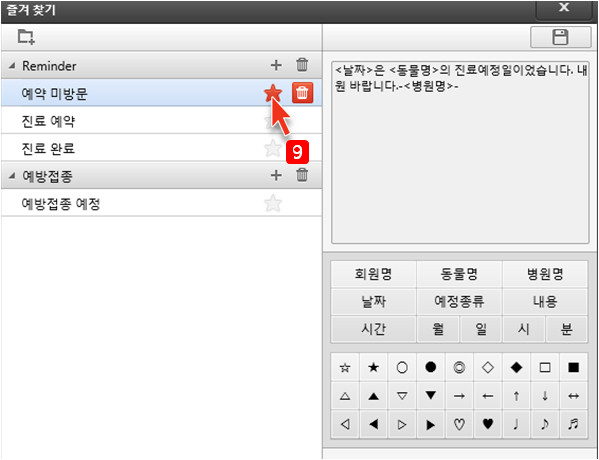Collapse the Reminder group

click(x=12, y=66)
